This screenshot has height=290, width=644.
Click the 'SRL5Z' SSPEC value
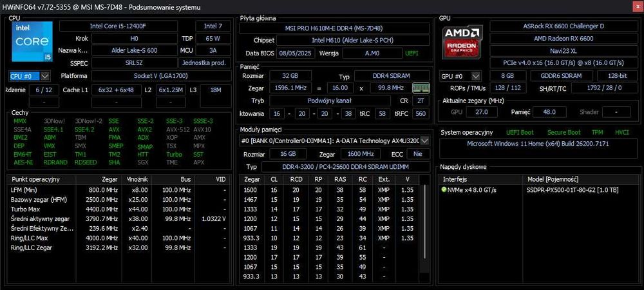135,63
